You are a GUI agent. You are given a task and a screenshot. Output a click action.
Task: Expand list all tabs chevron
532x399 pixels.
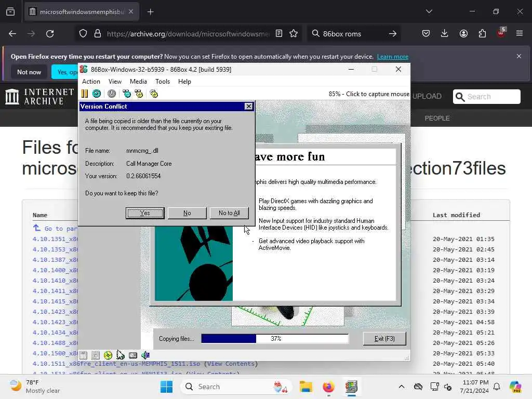429,11
